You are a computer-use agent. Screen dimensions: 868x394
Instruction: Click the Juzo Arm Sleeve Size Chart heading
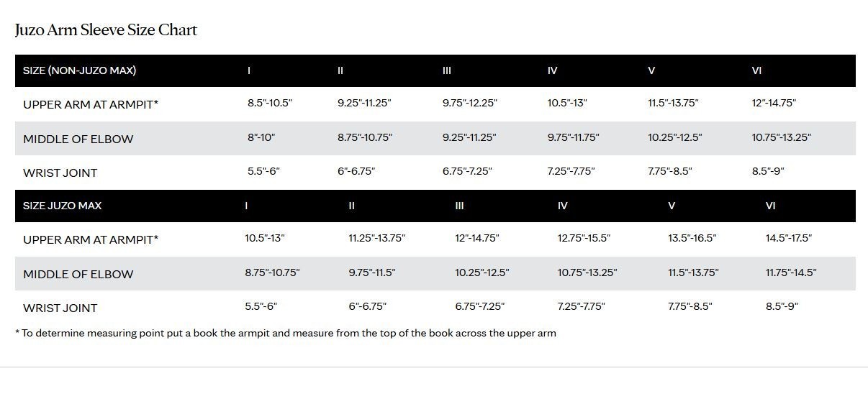coord(106,30)
